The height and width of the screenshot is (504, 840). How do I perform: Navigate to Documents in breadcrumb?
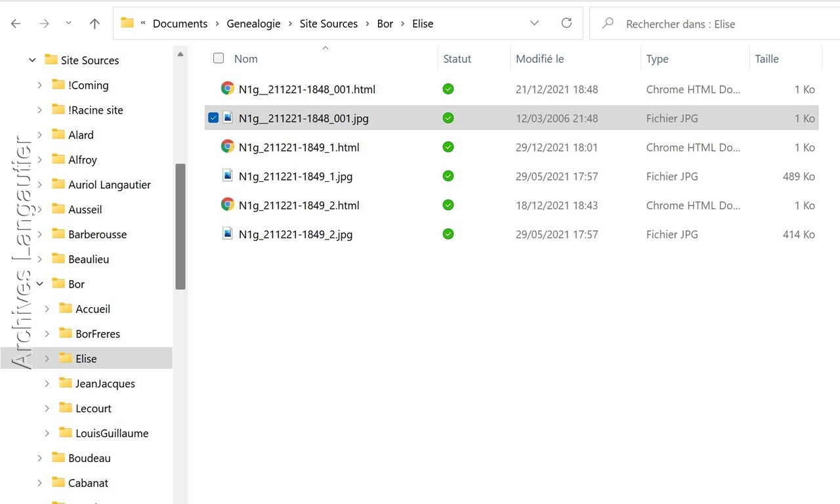coord(180,24)
